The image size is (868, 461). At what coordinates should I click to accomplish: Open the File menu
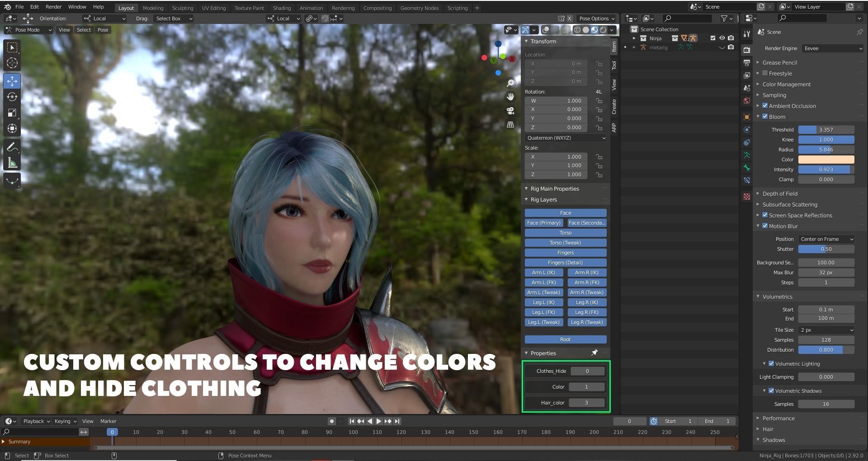pos(19,7)
